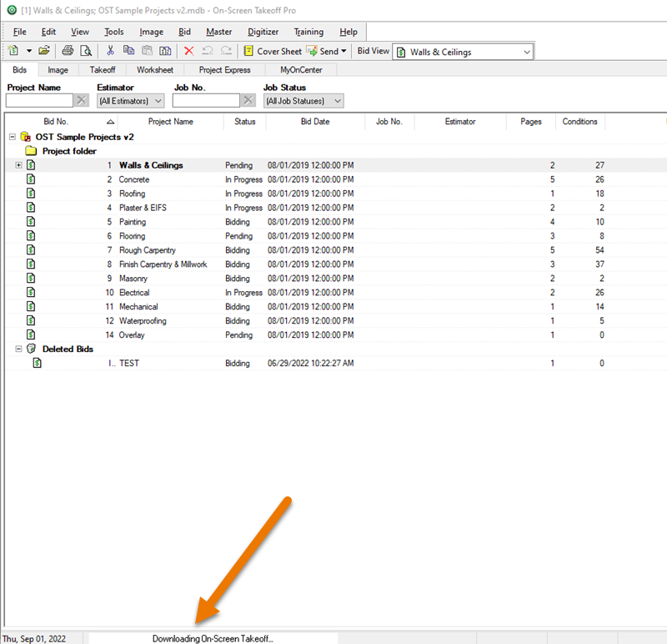This screenshot has width=667, height=644.
Task: Open the Cover Sheet
Action: [x=273, y=51]
